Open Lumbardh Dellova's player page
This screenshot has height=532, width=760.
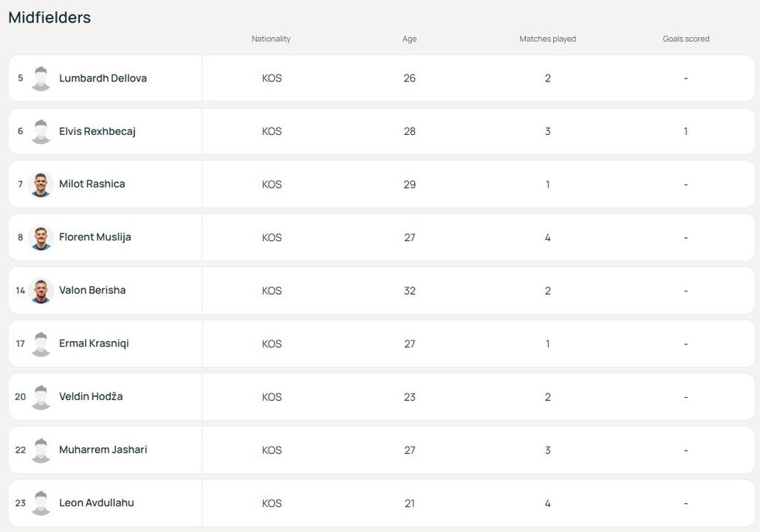tap(102, 78)
